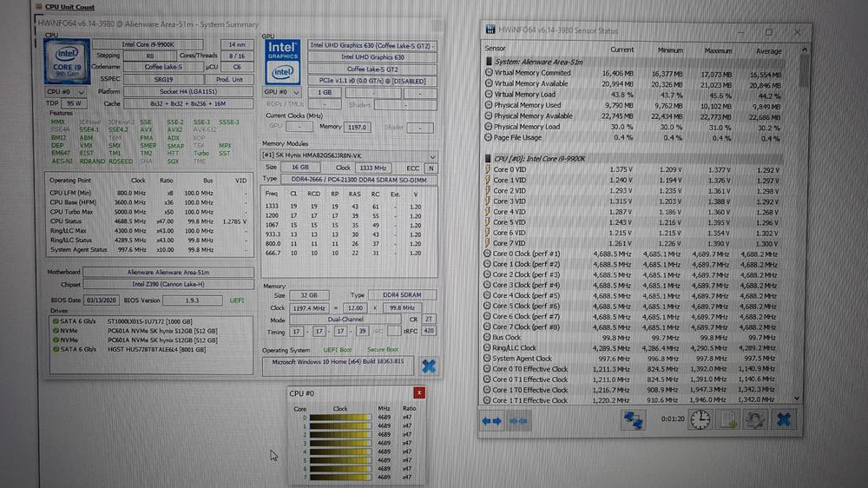The image size is (868, 488).
Task: Open the GPU #0 selector dropdown
Action: pyautogui.click(x=277, y=91)
